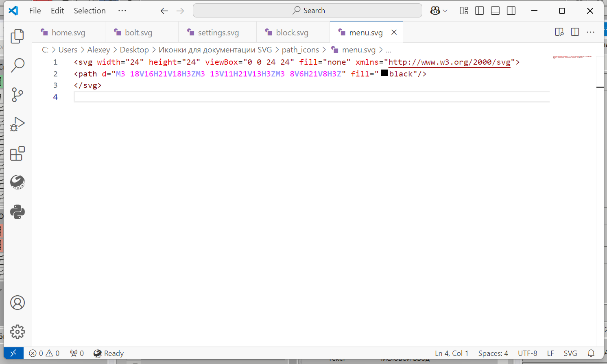Toggle Secondary Side Bar visibility
This screenshot has width=607, height=364.
click(x=511, y=11)
